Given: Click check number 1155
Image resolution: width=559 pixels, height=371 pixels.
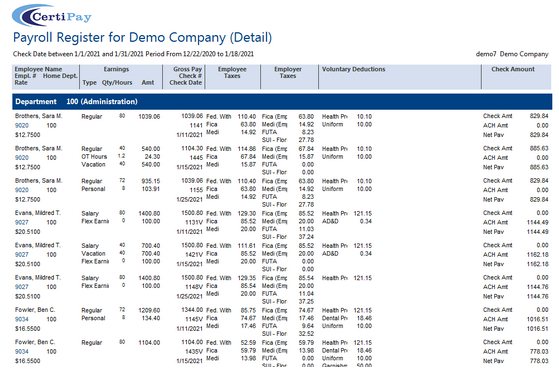Looking at the screenshot, I should pyautogui.click(x=196, y=190).
